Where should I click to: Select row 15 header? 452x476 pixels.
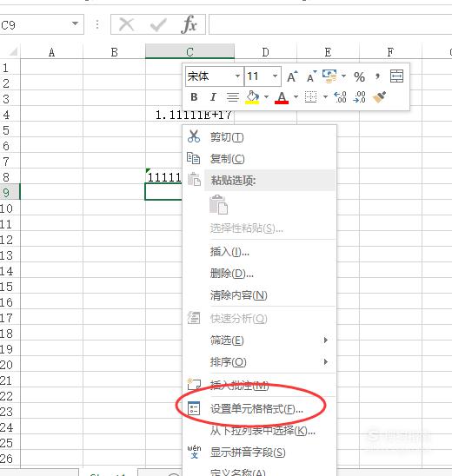point(10,287)
